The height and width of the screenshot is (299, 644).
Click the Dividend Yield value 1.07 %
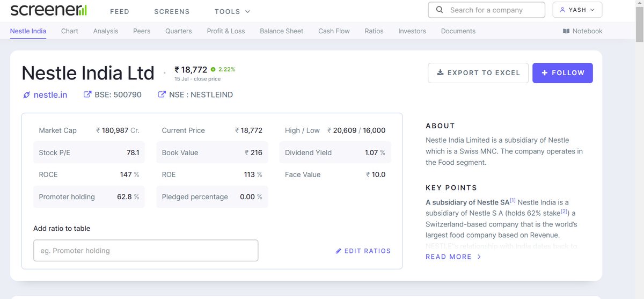(x=375, y=152)
